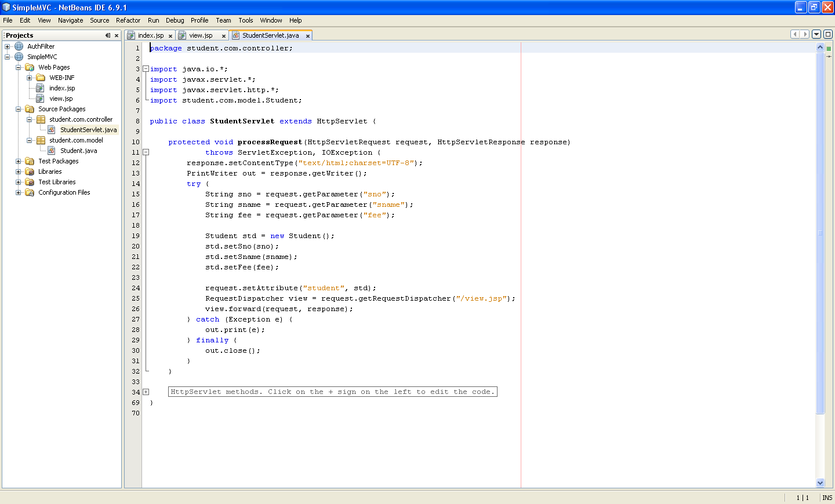Viewport: 835px width, 504px height.
Task: Click the Libraries node icon
Action: (x=28, y=171)
